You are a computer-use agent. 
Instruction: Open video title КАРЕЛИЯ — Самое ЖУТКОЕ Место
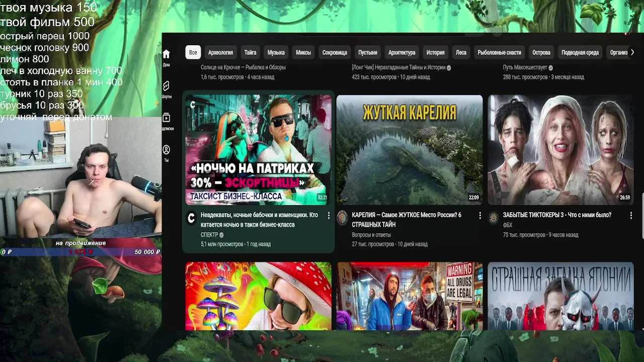point(407,220)
